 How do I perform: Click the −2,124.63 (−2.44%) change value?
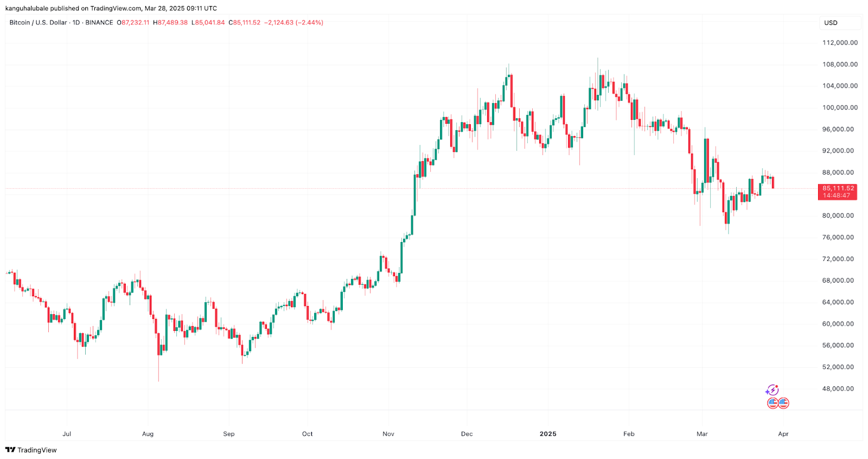(293, 23)
